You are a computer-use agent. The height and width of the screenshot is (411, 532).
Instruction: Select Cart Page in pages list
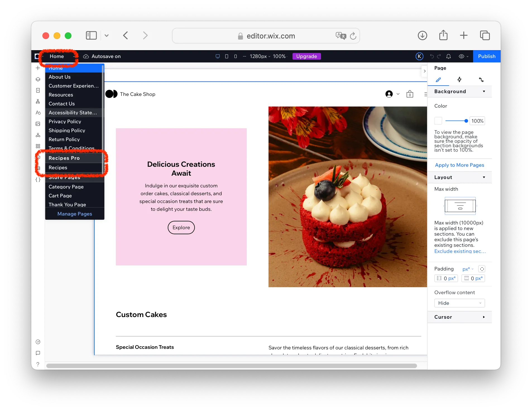pyautogui.click(x=74, y=196)
